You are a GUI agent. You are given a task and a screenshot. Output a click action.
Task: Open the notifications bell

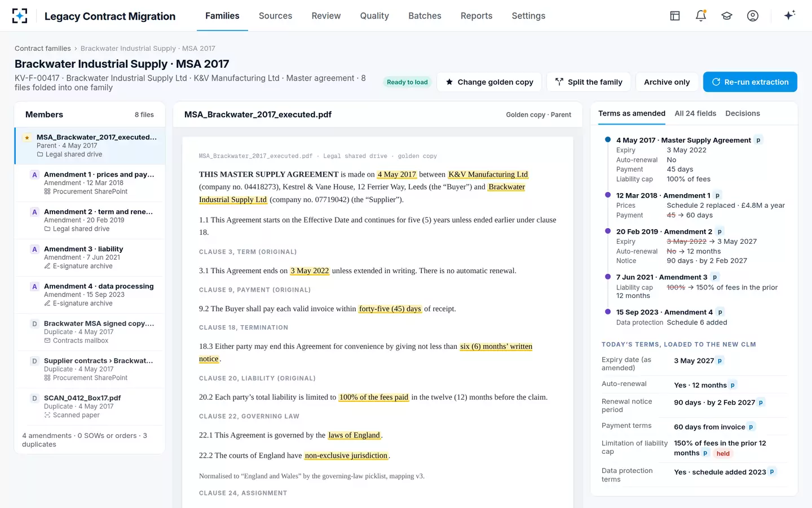pos(701,16)
